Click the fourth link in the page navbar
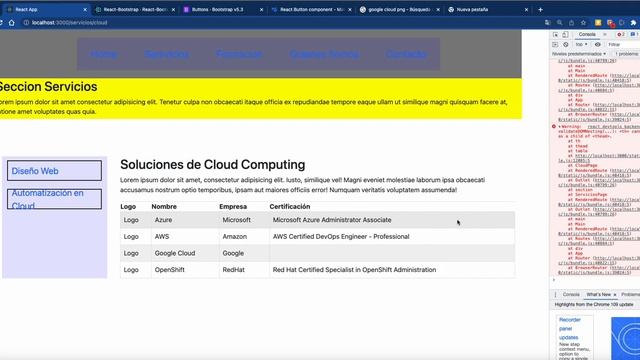The width and height of the screenshot is (640, 360). tap(324, 54)
